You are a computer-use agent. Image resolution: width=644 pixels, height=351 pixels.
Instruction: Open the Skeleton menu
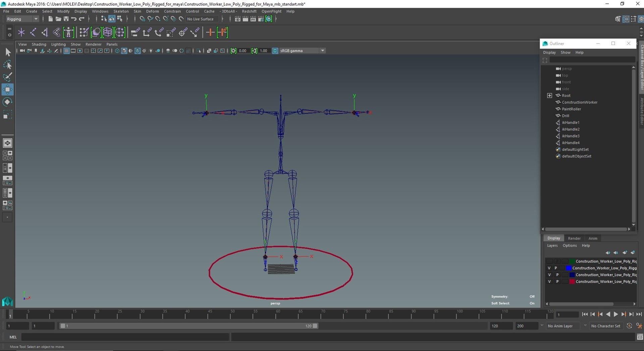(121, 11)
